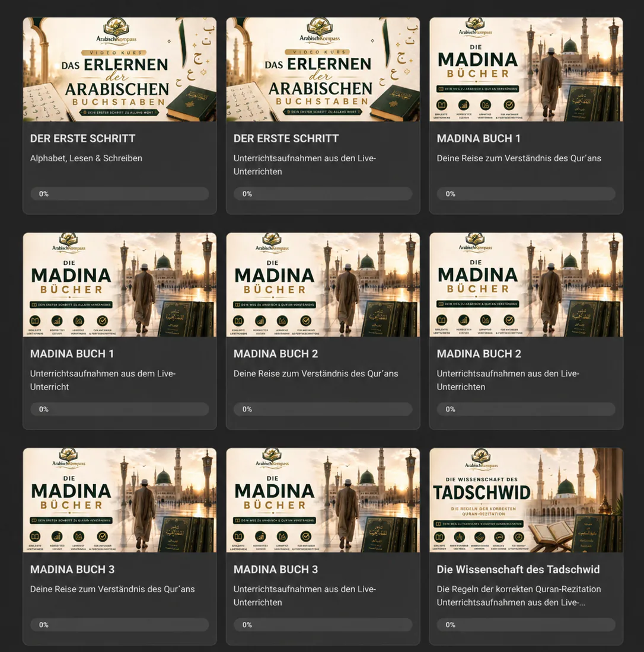Click 'Alphabet, Lesen & Schreiben' description text
The width and height of the screenshot is (644, 652).
pos(86,158)
